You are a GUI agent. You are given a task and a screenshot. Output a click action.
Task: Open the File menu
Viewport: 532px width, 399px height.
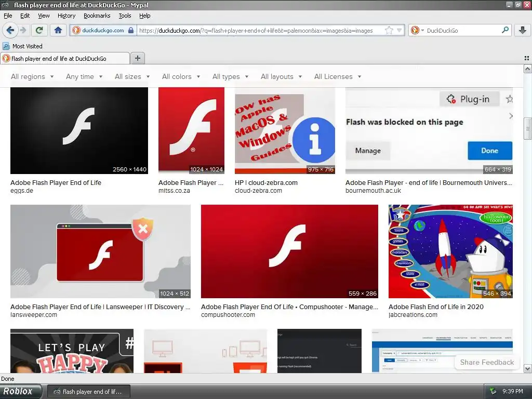8,16
